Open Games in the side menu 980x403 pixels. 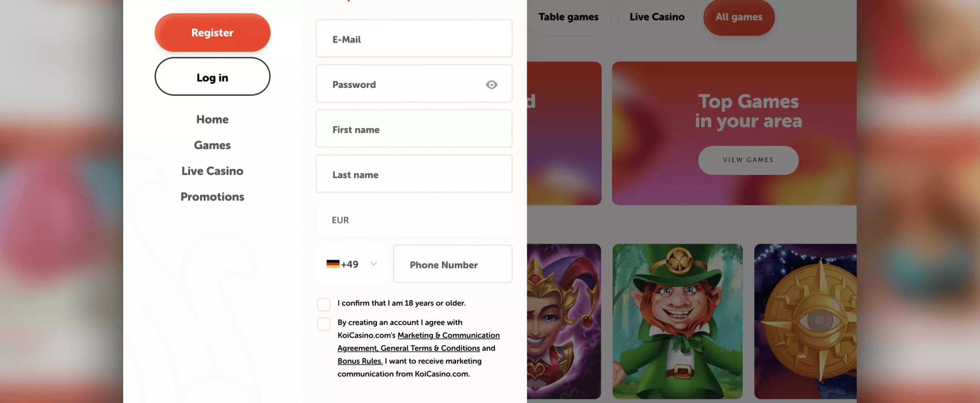click(x=212, y=145)
